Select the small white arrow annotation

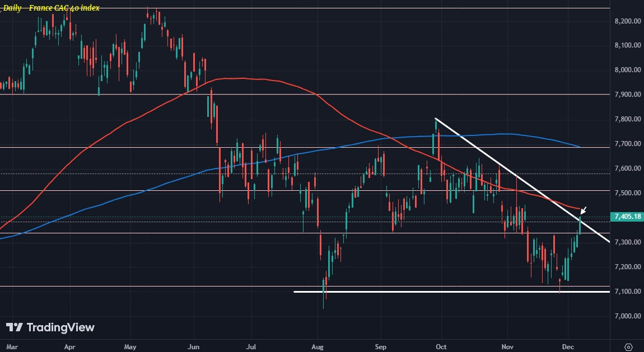click(x=583, y=210)
